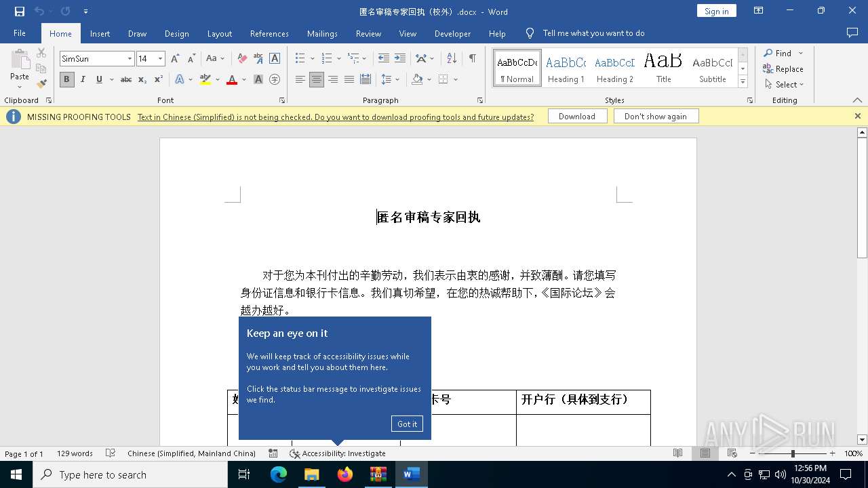The height and width of the screenshot is (488, 868).
Task: Switch to the Insert tab
Action: [100, 33]
